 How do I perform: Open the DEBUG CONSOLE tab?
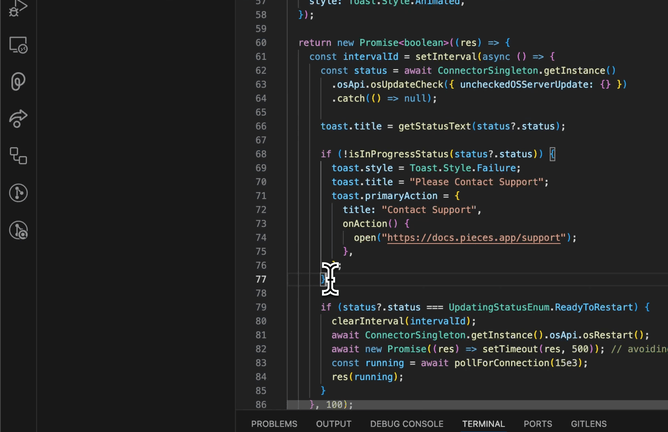tap(406, 424)
